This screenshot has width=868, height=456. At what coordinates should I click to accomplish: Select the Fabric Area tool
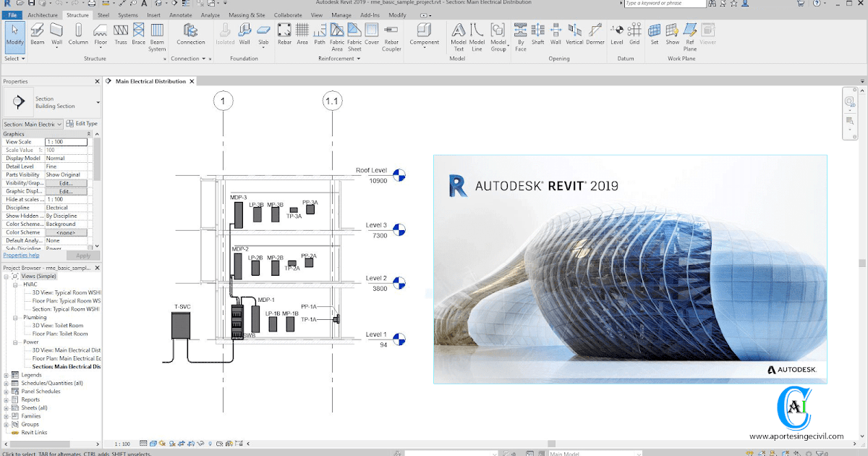[337, 38]
